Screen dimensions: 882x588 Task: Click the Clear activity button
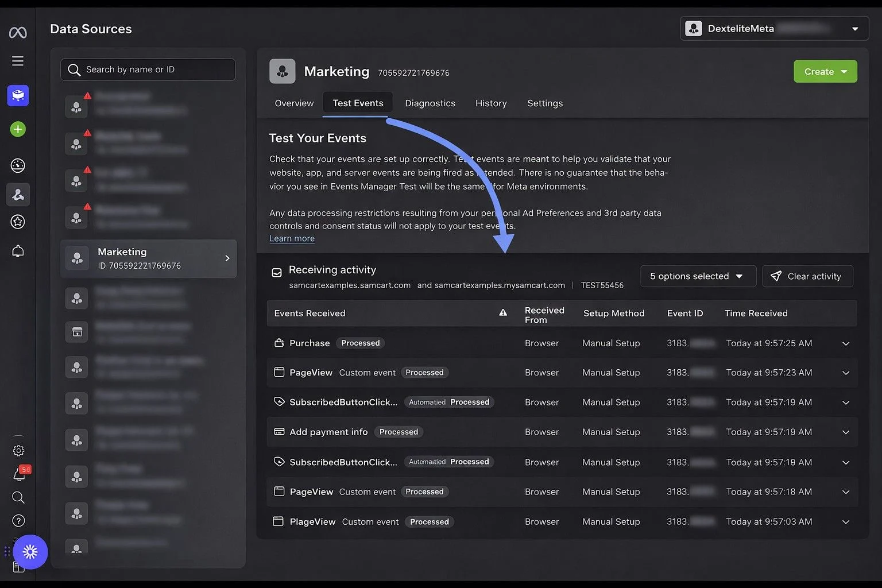[x=807, y=276]
